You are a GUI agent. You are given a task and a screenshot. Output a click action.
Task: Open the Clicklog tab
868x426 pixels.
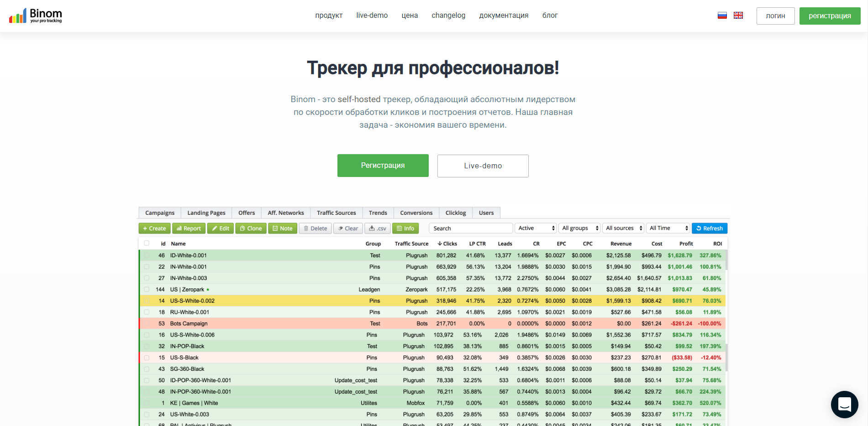[x=456, y=213]
